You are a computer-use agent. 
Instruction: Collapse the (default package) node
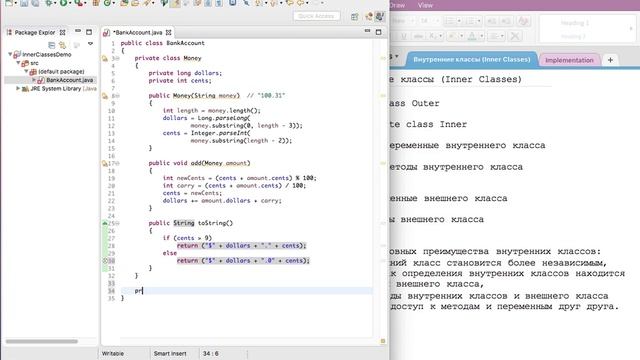pyautogui.click(x=27, y=71)
